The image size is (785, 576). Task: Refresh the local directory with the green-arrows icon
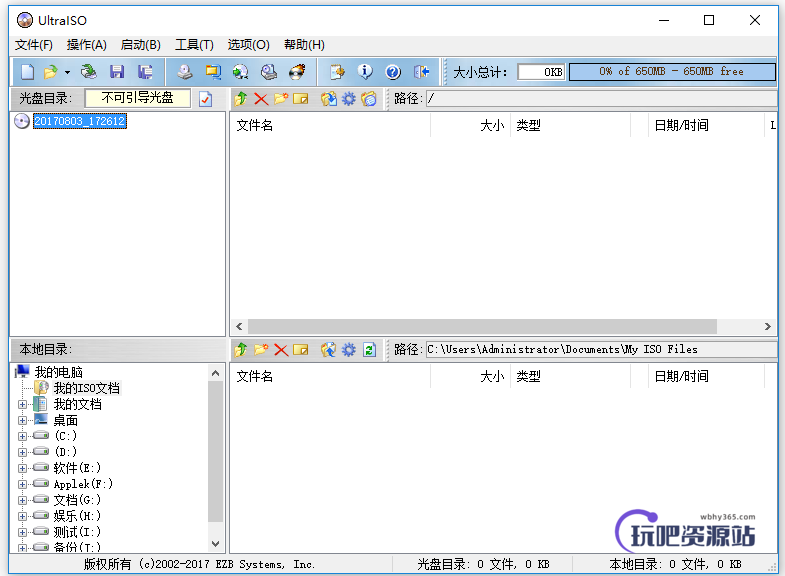[369, 349]
